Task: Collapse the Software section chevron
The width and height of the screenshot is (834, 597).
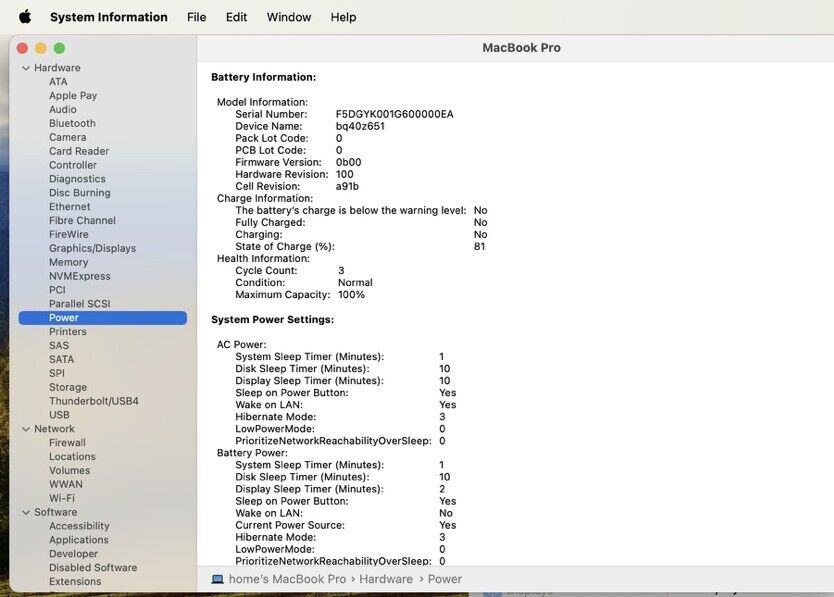Action: 26,512
